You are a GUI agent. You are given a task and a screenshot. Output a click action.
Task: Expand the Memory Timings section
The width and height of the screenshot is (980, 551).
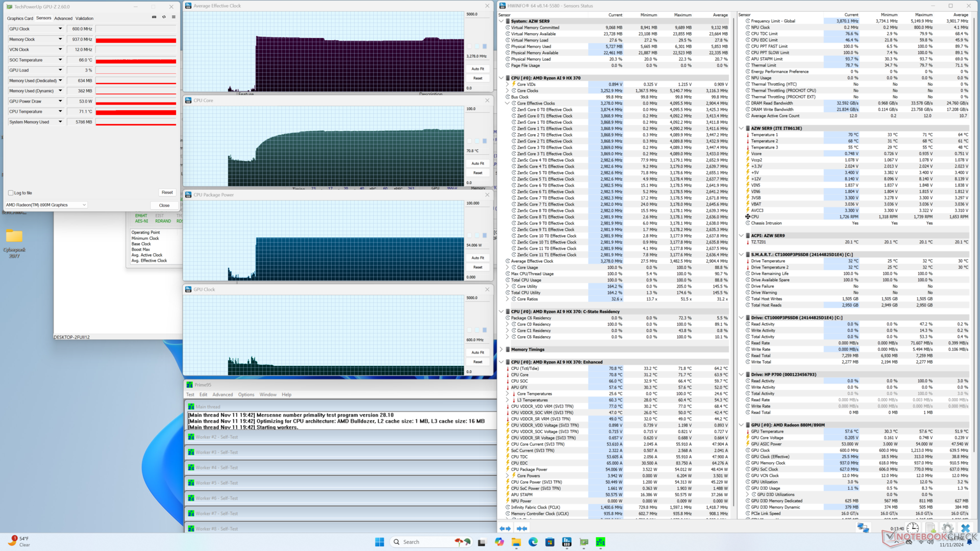pyautogui.click(x=501, y=349)
